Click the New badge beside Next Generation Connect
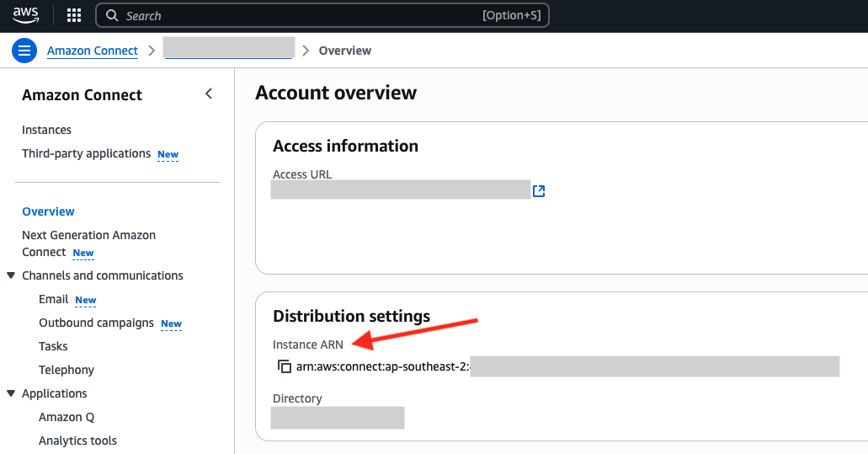The width and height of the screenshot is (868, 454). [x=83, y=253]
